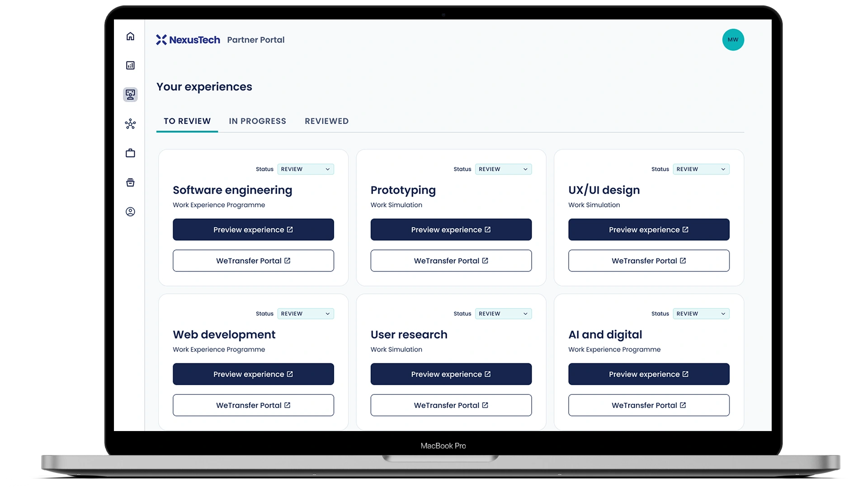The height and width of the screenshot is (488, 868).
Task: Select the To Review tab
Action: point(187,121)
